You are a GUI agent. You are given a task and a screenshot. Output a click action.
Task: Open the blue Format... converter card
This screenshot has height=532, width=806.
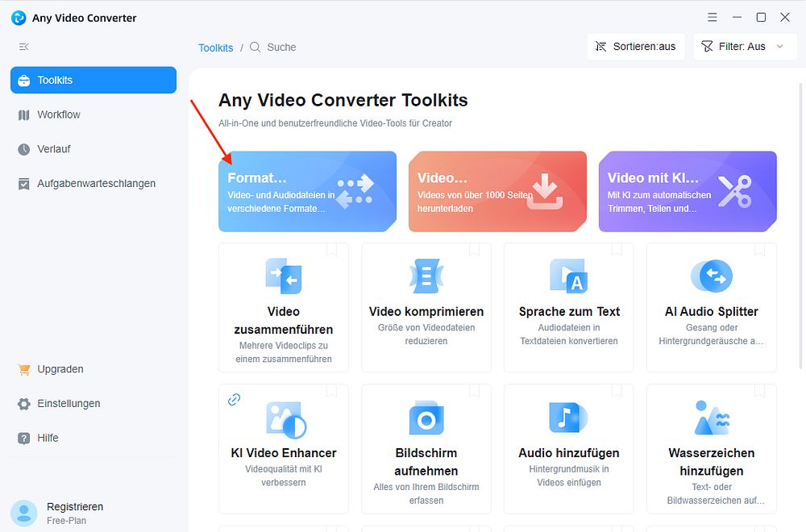click(x=307, y=191)
